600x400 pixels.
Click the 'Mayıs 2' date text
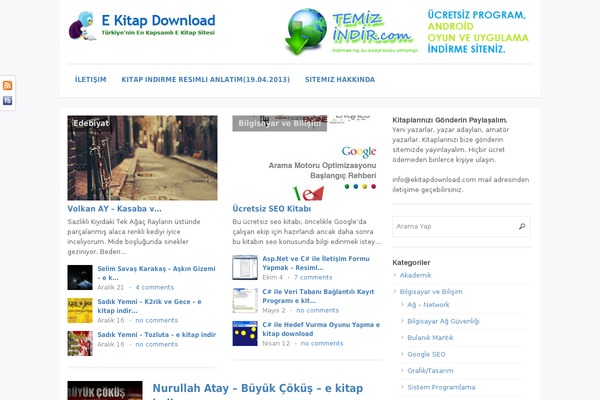click(x=274, y=310)
